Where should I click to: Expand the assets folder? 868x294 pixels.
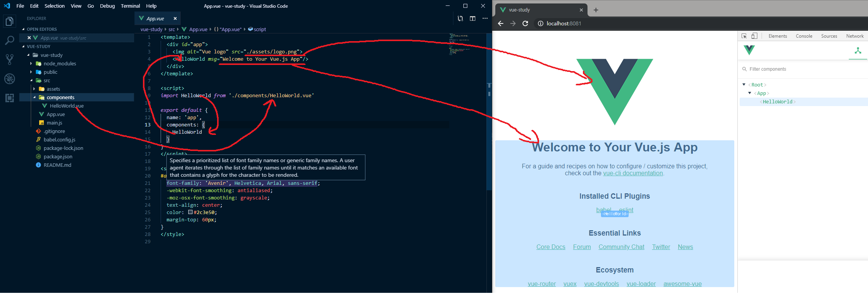point(34,89)
